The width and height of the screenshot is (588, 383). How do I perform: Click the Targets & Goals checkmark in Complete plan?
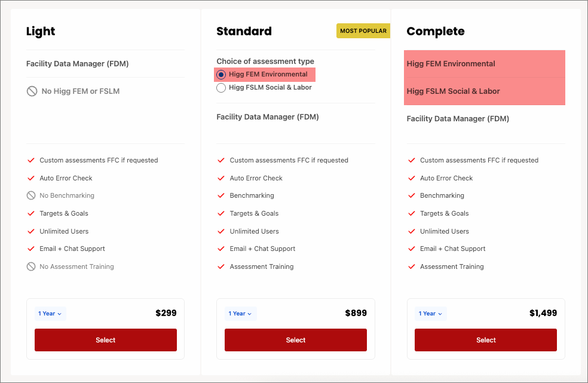click(x=411, y=213)
